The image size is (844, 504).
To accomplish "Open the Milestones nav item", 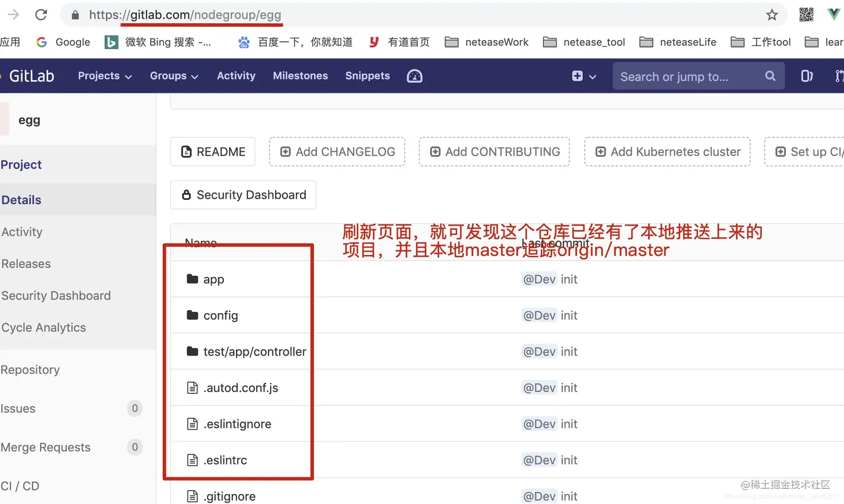I will pyautogui.click(x=300, y=76).
